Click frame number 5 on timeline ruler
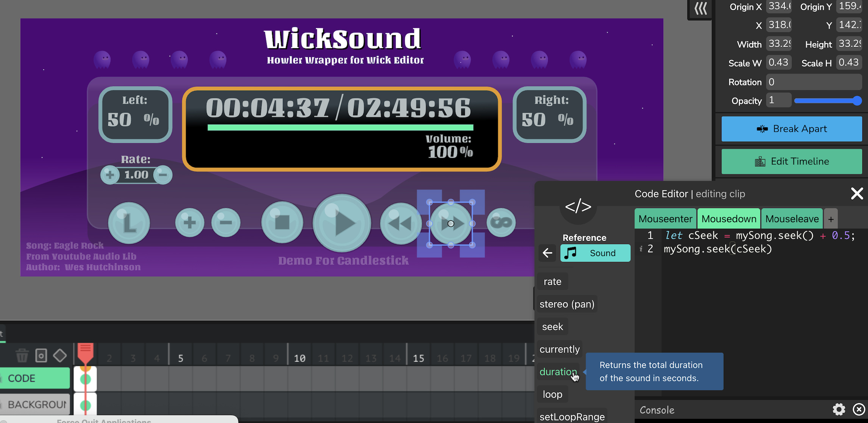Viewport: 868px width, 423px height. click(181, 358)
